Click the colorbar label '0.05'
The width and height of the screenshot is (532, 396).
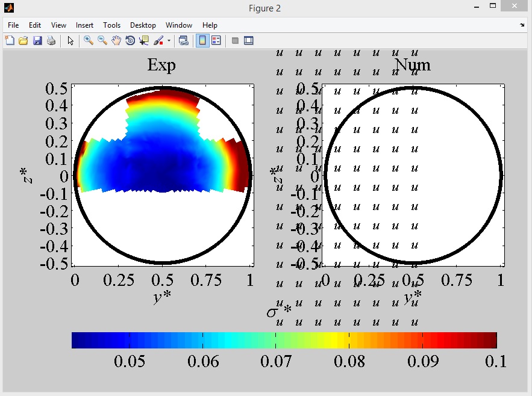coord(130,362)
